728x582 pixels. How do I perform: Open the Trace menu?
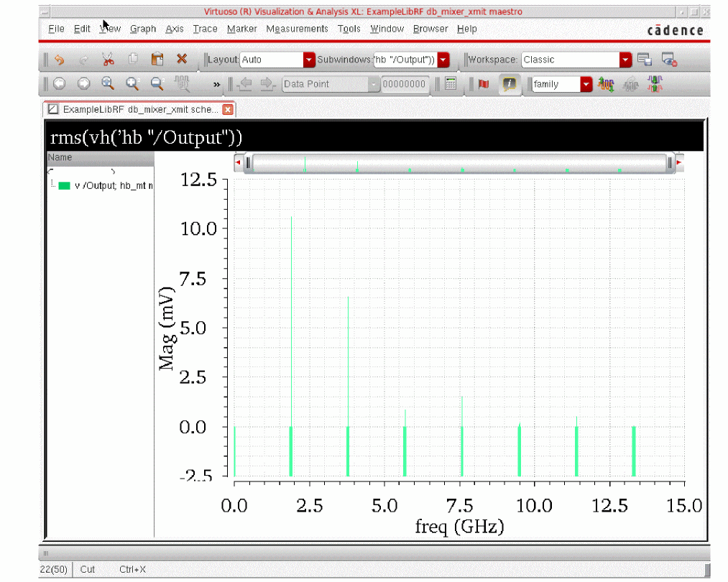pyautogui.click(x=206, y=29)
